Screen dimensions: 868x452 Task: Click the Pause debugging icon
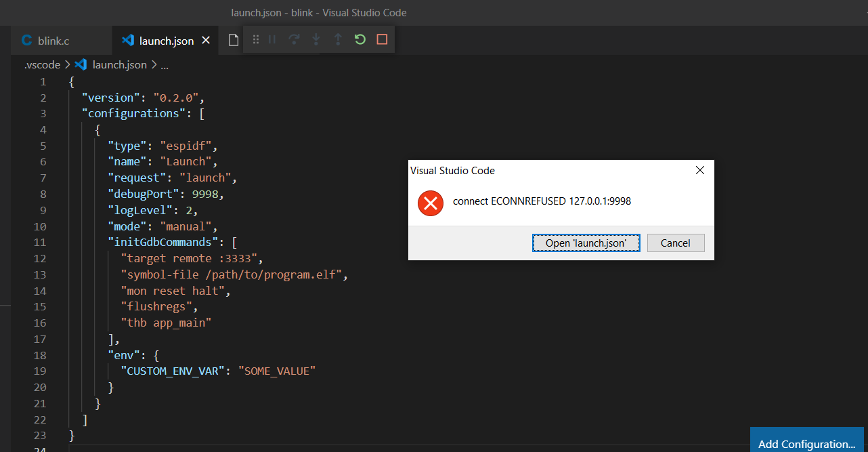[272, 39]
